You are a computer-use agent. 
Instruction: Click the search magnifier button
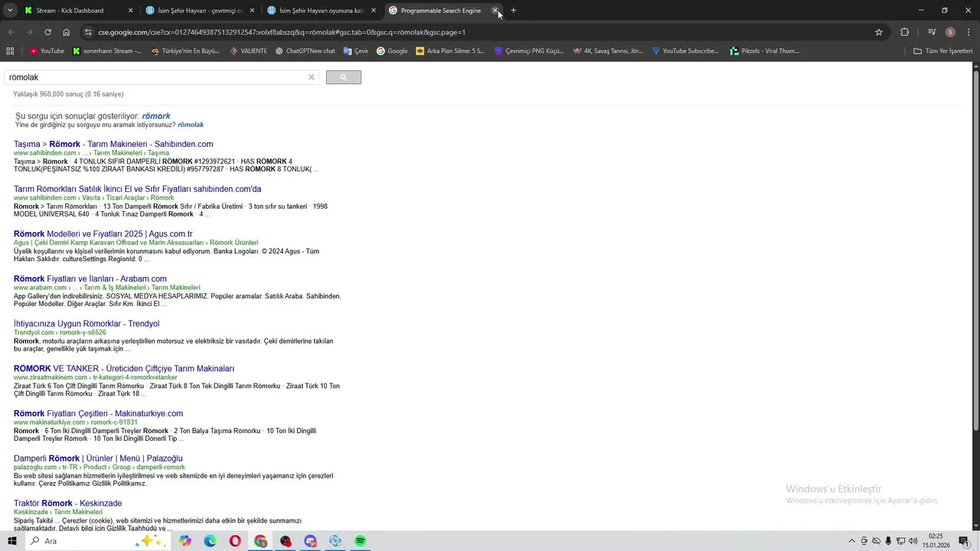pos(343,77)
